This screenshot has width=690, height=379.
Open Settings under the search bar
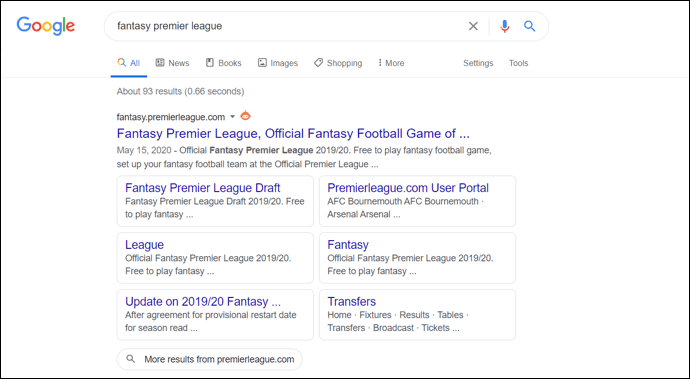(x=478, y=63)
